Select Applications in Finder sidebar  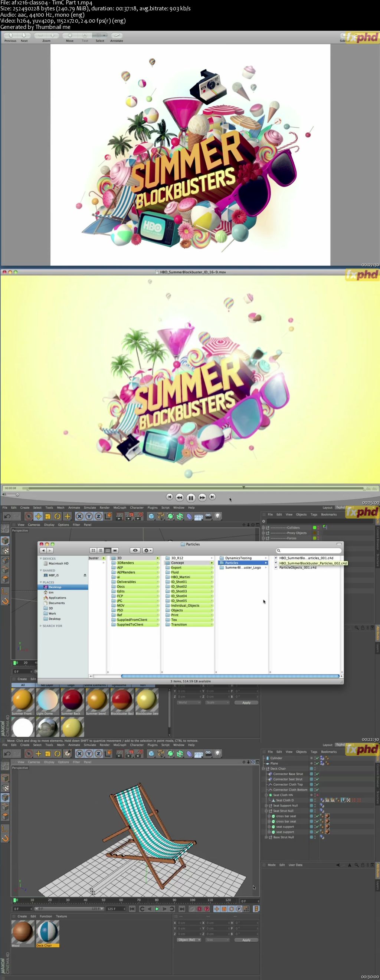pos(57,598)
